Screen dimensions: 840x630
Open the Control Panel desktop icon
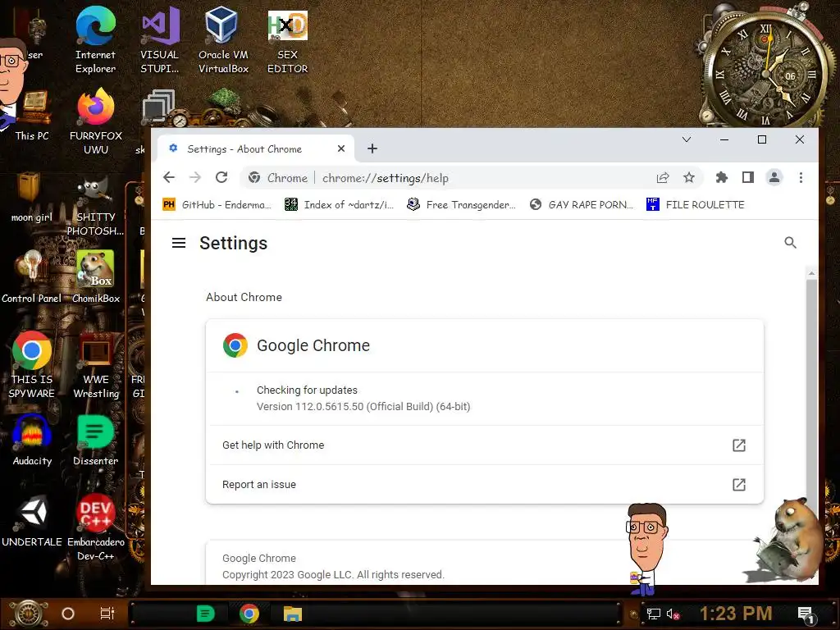point(32,277)
